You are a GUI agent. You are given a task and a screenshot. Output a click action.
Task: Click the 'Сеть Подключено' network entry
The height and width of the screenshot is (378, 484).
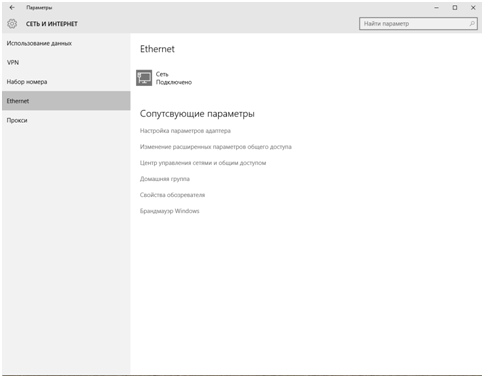(164, 78)
